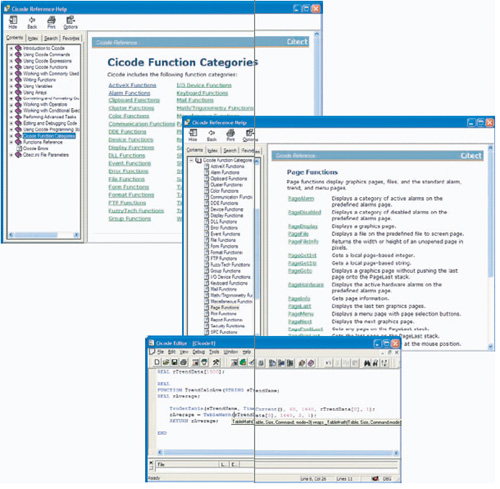Image resolution: width=500 pixels, height=489 pixels.
Task: Expand Writing Functions tree node
Action: point(11,80)
